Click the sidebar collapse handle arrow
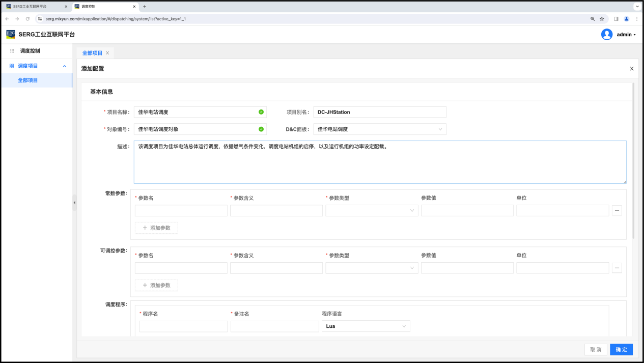Viewport: 644px width, 363px height. point(74,203)
